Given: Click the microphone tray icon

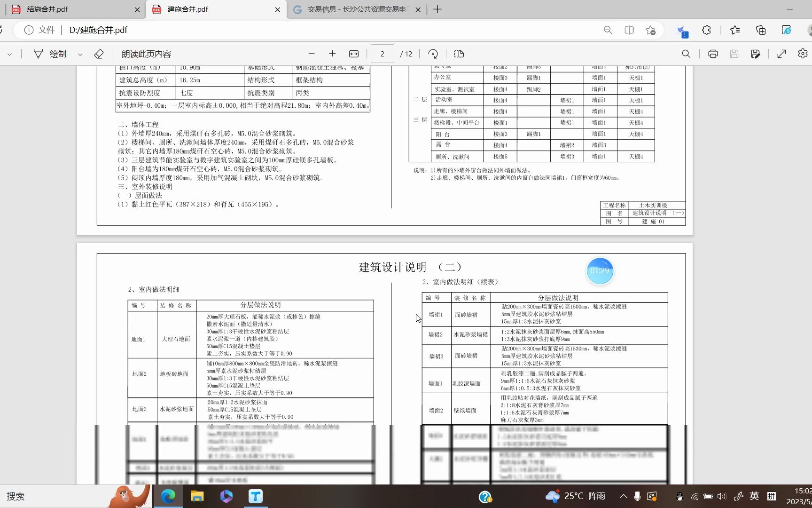Looking at the screenshot, I should (637, 496).
